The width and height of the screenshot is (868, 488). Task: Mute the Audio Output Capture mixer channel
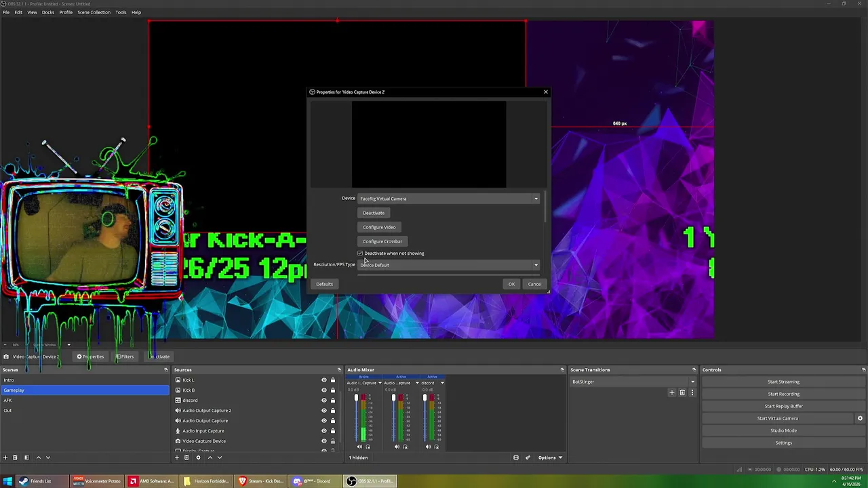click(397, 447)
